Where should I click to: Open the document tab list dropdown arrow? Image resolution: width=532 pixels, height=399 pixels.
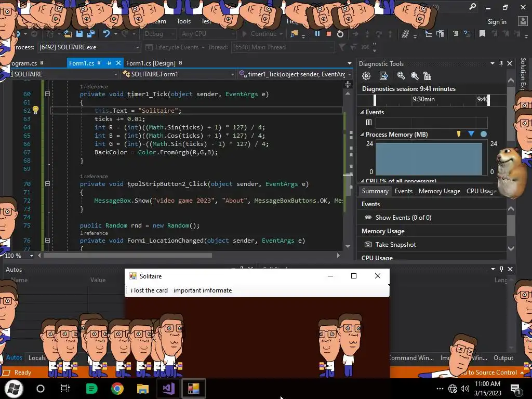coord(350,63)
